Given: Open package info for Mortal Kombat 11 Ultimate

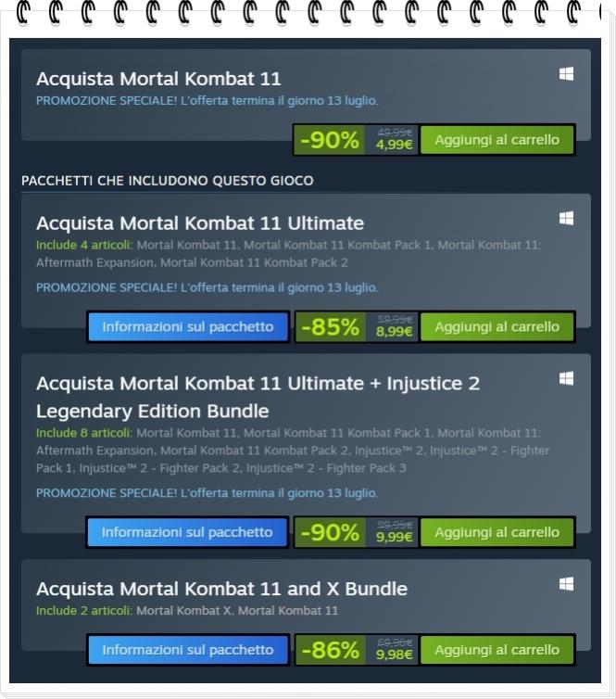Looking at the screenshot, I should [x=188, y=326].
